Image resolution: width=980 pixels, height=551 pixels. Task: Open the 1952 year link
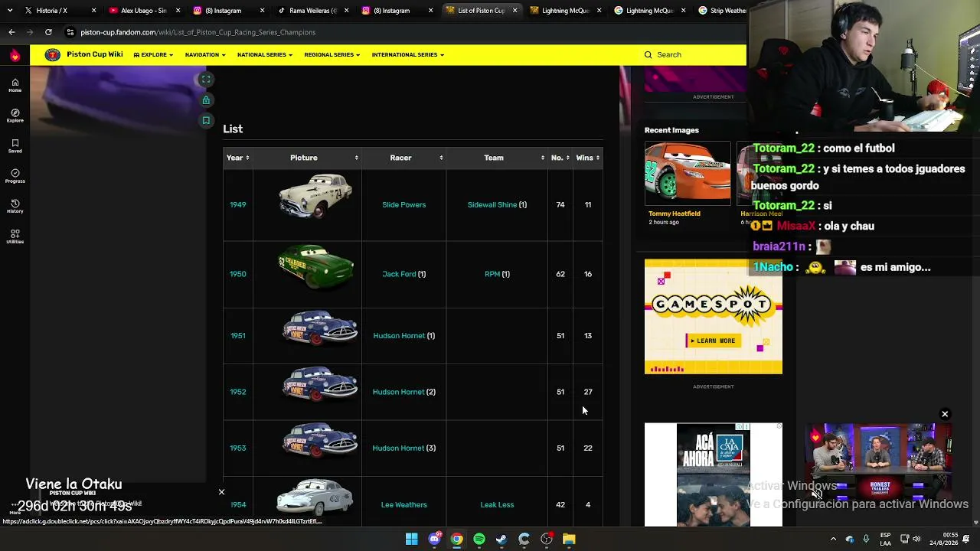(238, 392)
